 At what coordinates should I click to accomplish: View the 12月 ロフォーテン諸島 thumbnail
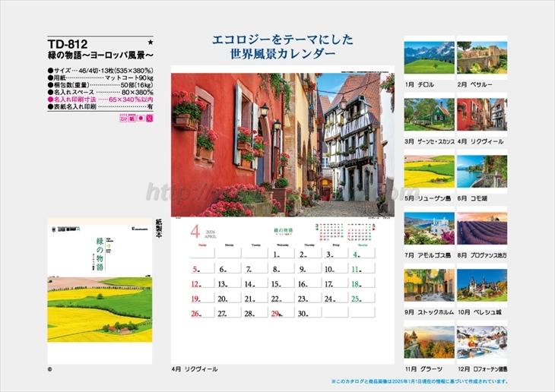click(481, 342)
